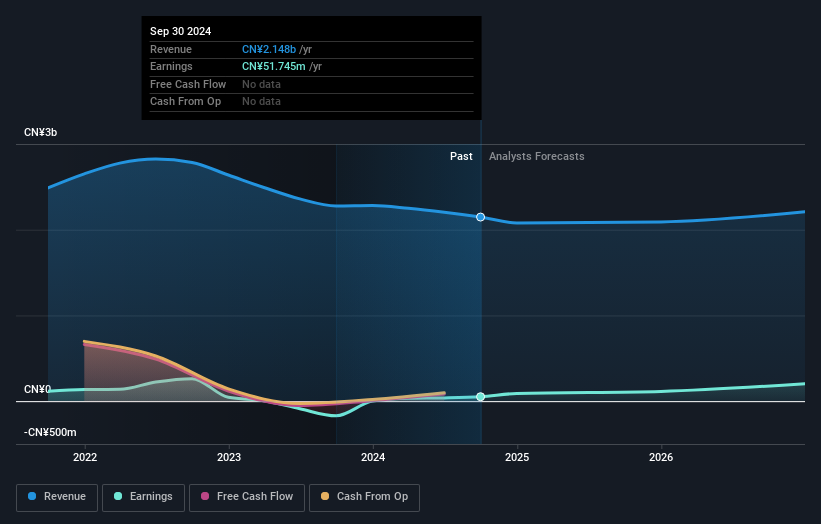
Task: Click the Earnings tooltip row label
Action: [171, 66]
